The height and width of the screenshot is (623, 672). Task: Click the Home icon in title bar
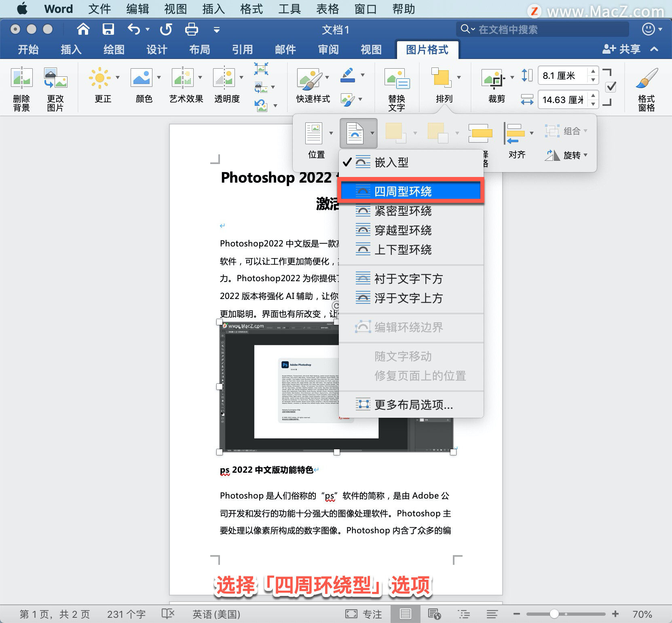(x=83, y=29)
